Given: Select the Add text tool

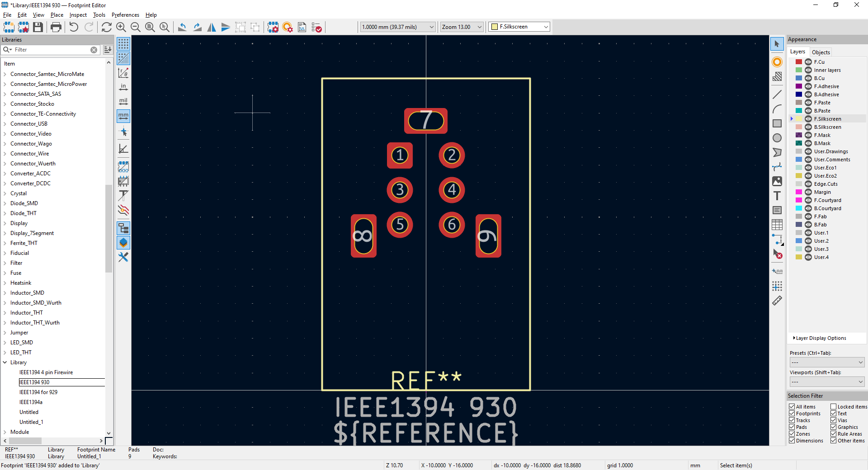Looking at the screenshot, I should [x=777, y=196].
